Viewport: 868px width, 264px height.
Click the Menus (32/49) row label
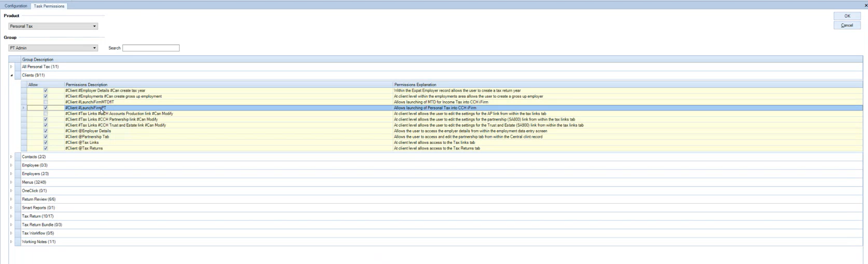click(34, 182)
